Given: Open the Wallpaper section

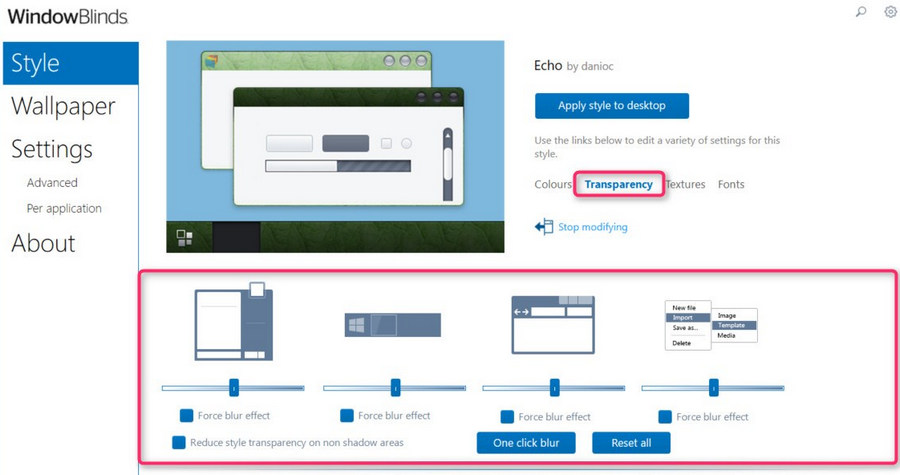Looking at the screenshot, I should pos(63,106).
